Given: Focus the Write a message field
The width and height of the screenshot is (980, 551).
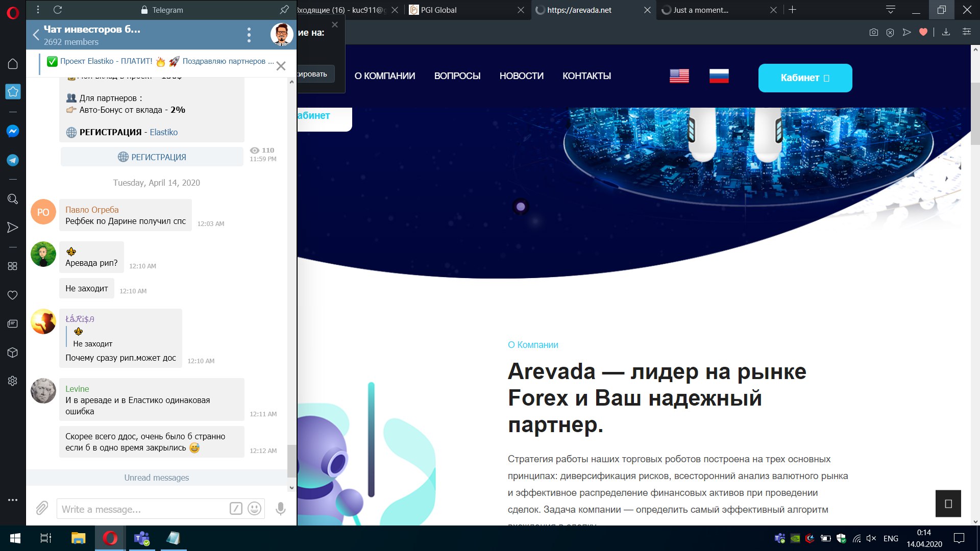Looking at the screenshot, I should coord(143,509).
